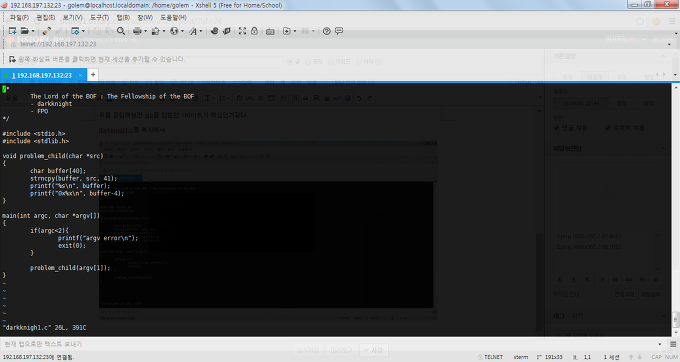This screenshot has width=680, height=362.
Task: Close the 192.168.197.132:23 session tab
Action: coord(80,75)
